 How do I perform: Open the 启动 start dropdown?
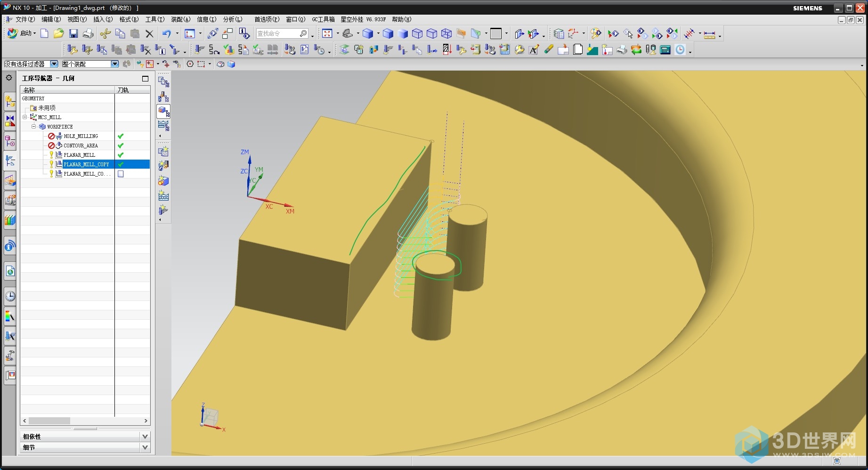pos(22,33)
